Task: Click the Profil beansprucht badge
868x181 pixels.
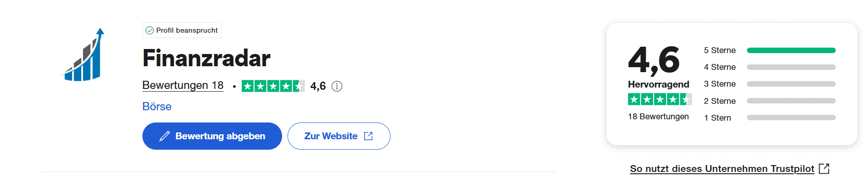Action: pos(182,30)
